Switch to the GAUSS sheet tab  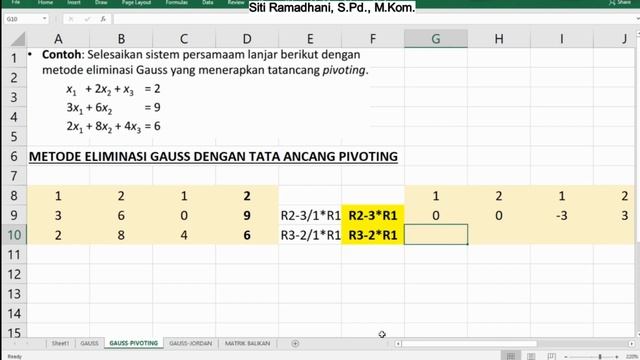pos(89,343)
